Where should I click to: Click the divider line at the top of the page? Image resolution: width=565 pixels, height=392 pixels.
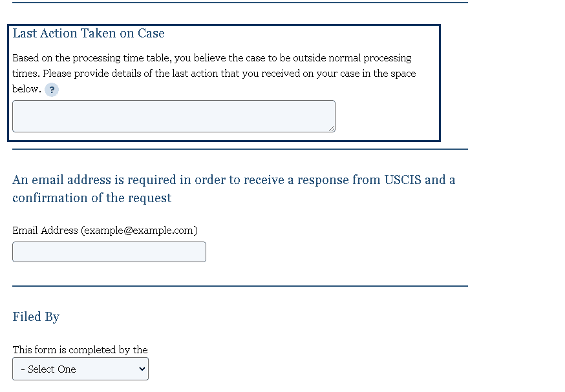pyautogui.click(x=240, y=3)
